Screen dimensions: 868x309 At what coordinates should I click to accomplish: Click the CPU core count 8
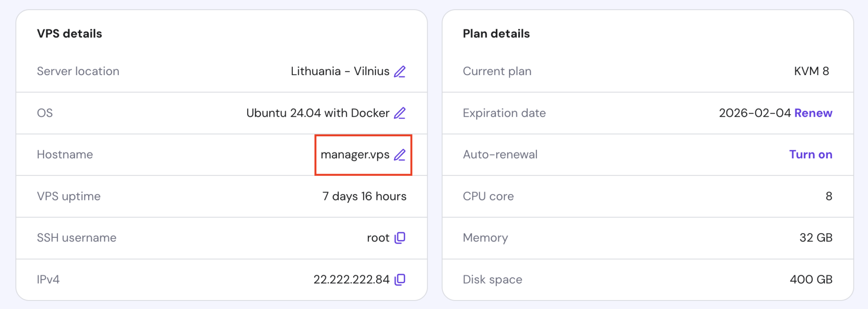829,196
